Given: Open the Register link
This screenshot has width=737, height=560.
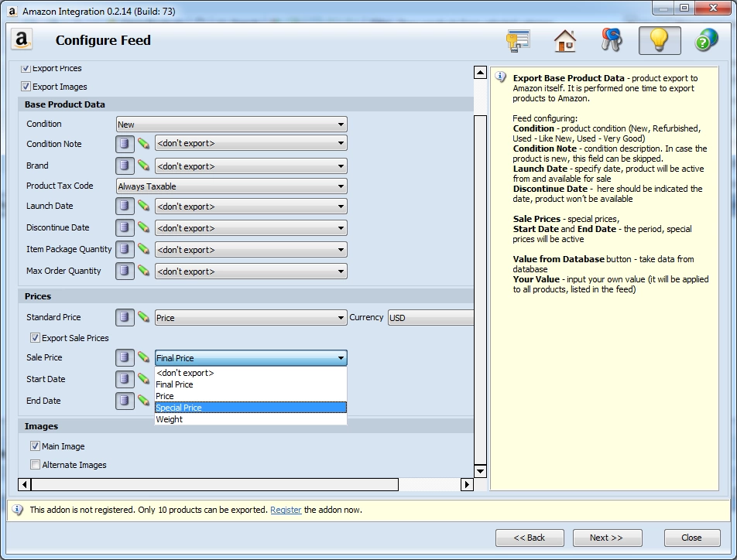Looking at the screenshot, I should pos(286,510).
